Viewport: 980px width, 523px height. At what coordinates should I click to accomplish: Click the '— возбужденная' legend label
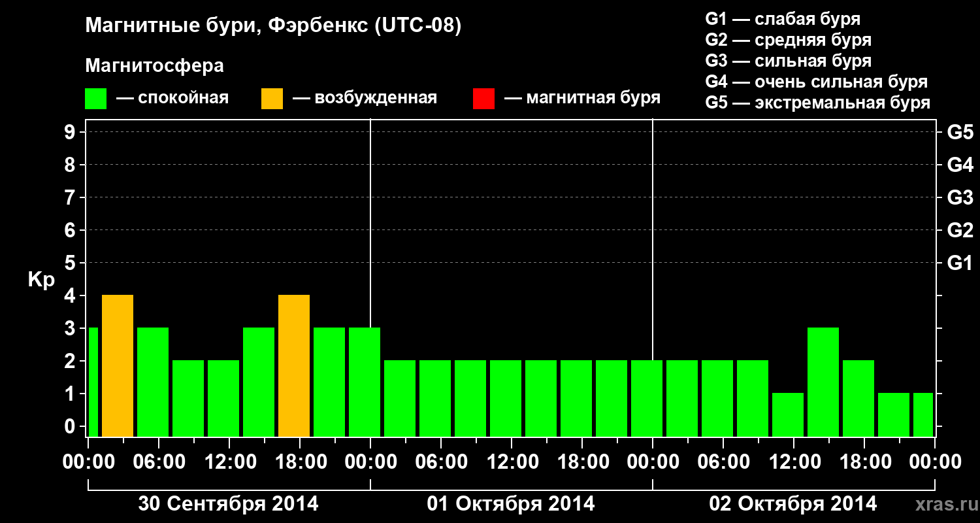tap(365, 98)
